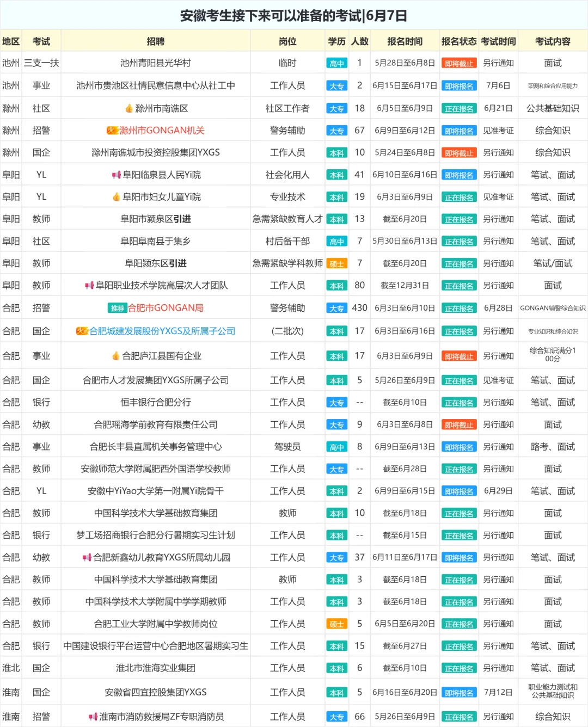Image resolution: width=588 pixels, height=727 pixels.
Task: Click the megaphone icon beside 淮南市消防救援局ZF专职消防员
Action: pos(93,717)
